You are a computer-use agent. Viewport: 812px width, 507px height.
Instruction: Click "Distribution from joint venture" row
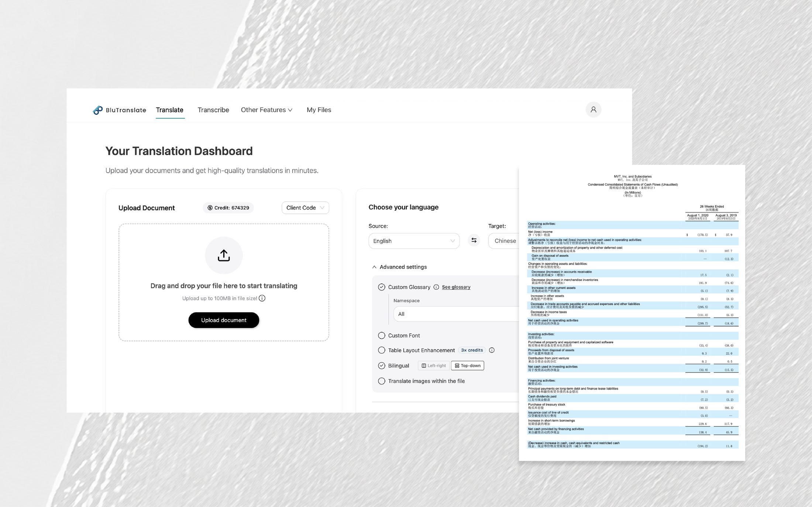pos(633,360)
